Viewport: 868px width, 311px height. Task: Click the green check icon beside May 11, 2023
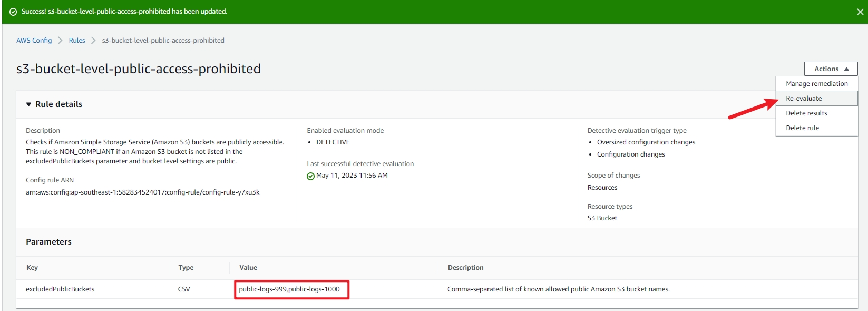310,176
